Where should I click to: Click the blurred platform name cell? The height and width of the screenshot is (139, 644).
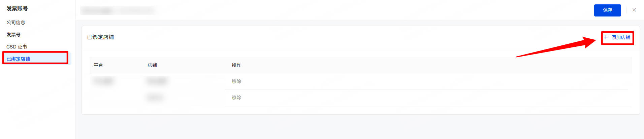click(104, 81)
